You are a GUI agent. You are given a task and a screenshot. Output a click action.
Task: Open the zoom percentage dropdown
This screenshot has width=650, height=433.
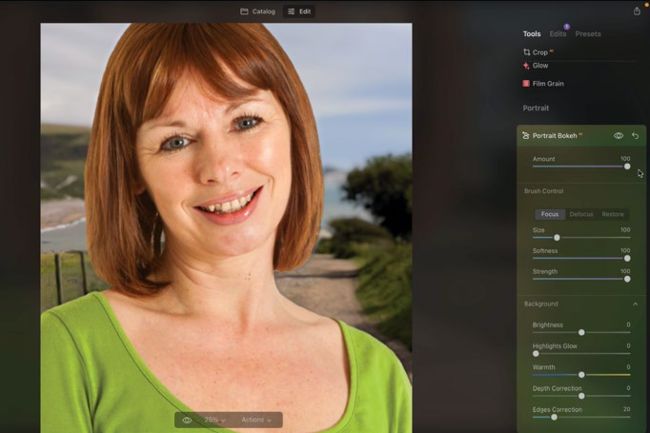(215, 420)
